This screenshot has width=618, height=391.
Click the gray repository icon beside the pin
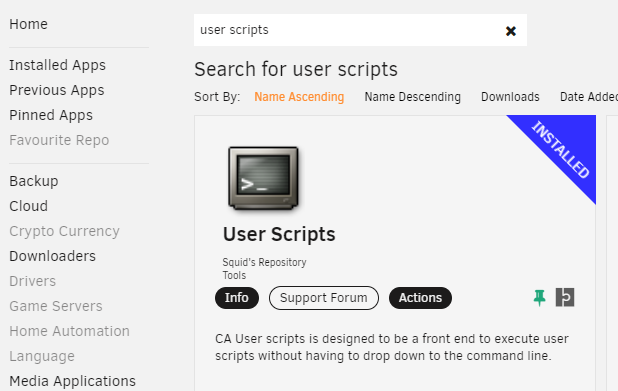(x=565, y=297)
